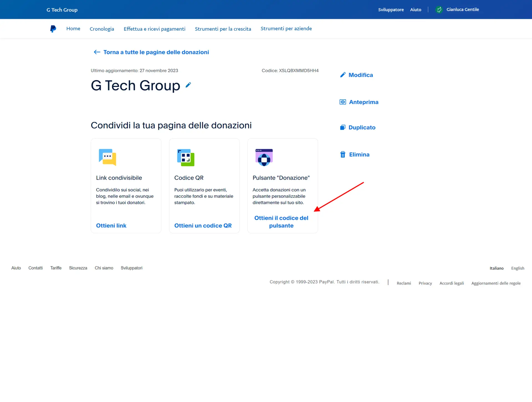Click the pencil icon beside G Tech Group title
The height and width of the screenshot is (402, 532).
[x=188, y=85]
